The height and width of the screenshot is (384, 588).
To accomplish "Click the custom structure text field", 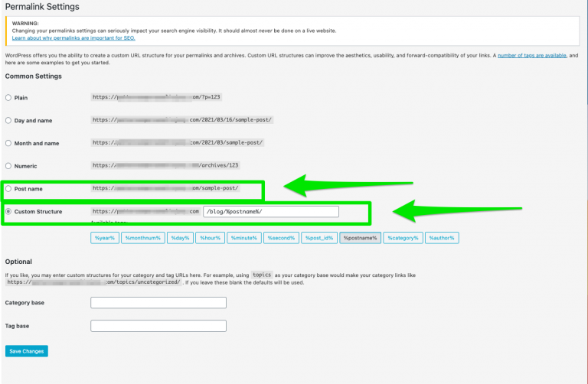I will 271,212.
